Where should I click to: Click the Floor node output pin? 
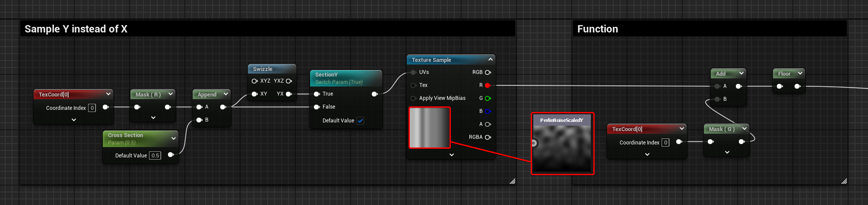coord(797,86)
